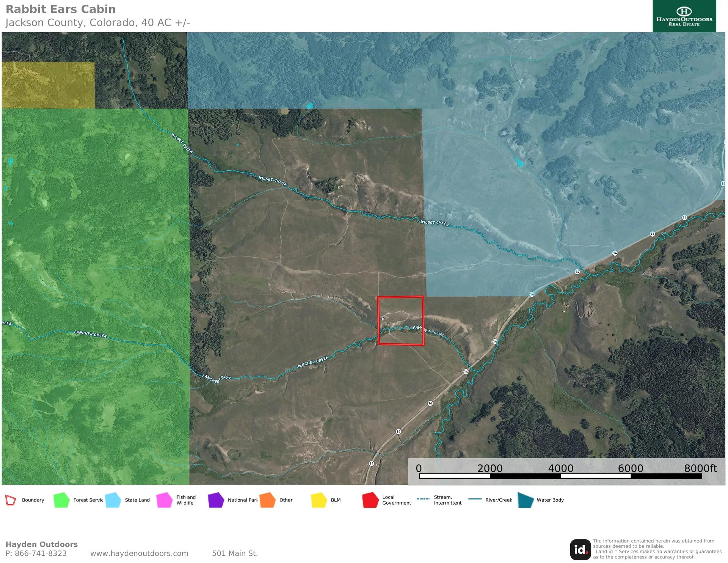
Task: Click the River/Creek legend label
Action: 499,500
